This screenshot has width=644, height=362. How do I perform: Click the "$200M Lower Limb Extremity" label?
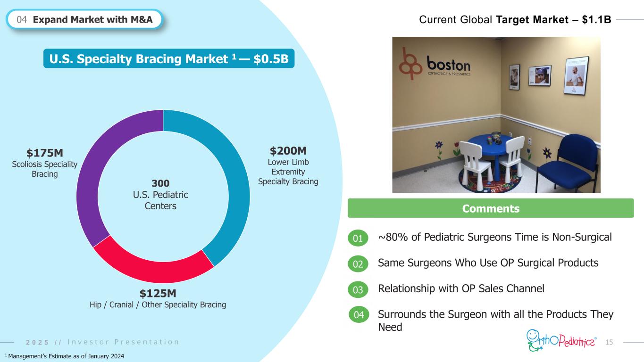pos(288,165)
